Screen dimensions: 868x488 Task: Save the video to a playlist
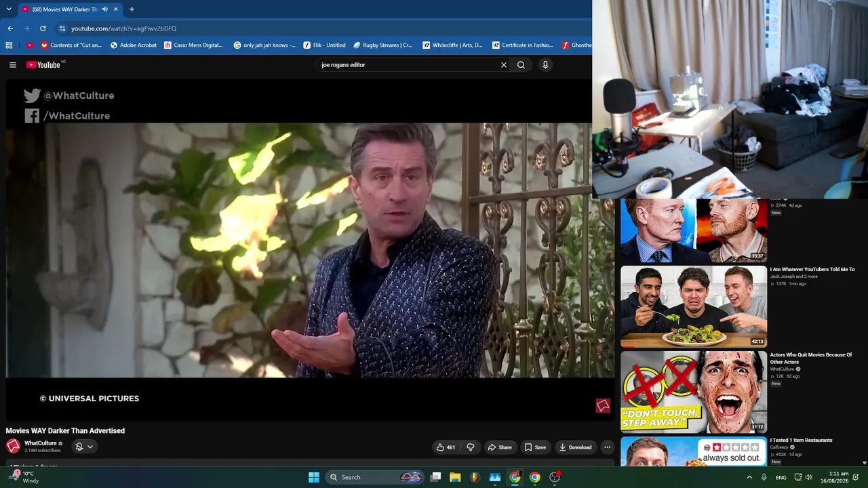535,447
